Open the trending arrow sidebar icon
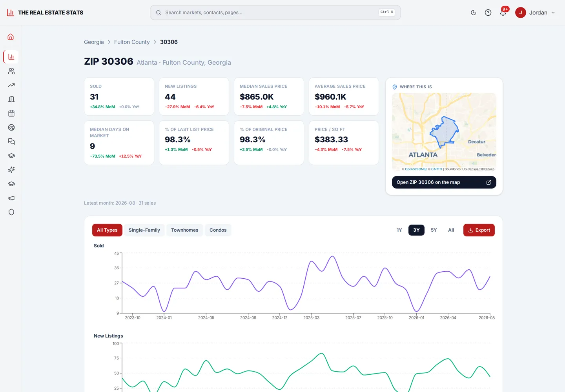The image size is (565, 392). pos(11,85)
